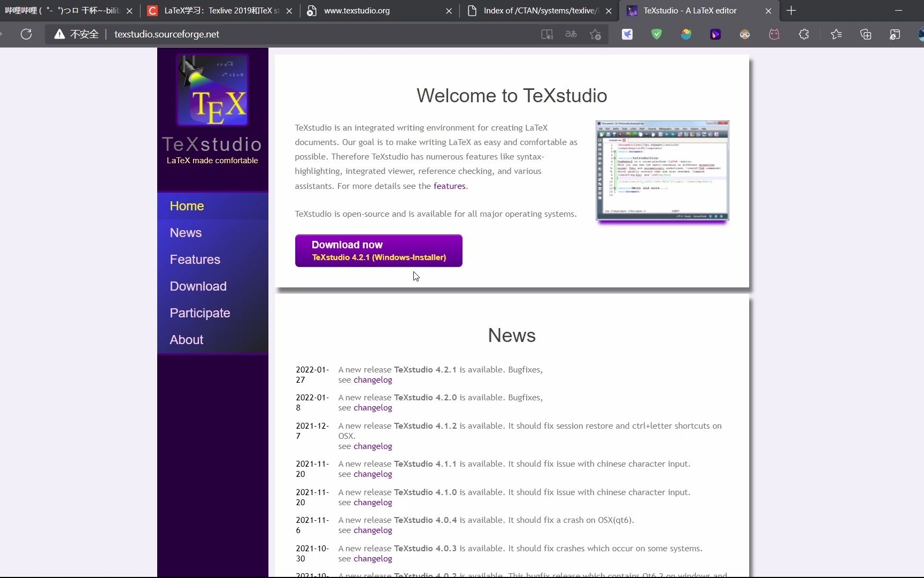The image size is (924, 578).
Task: Open the blue bird extension icon
Action: pyautogui.click(x=627, y=34)
